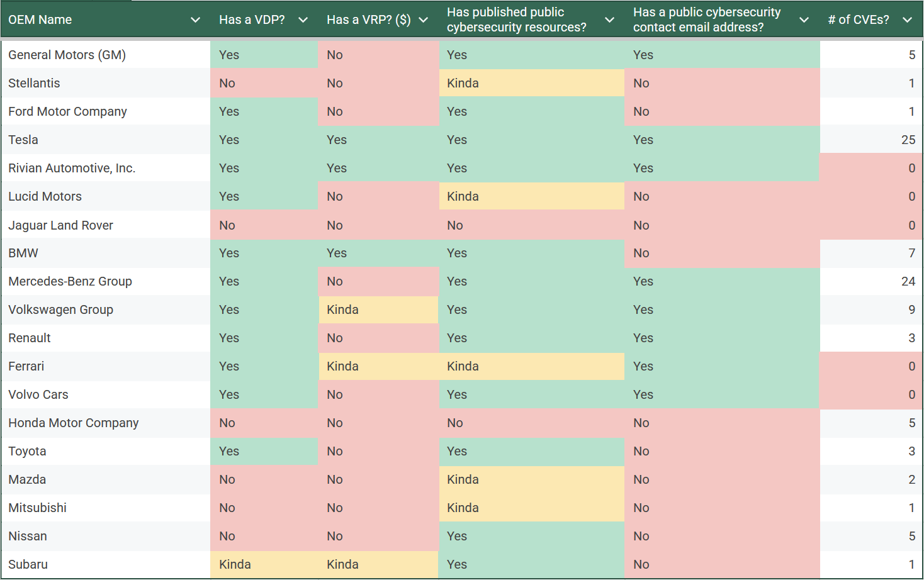924x580 pixels.
Task: Open the Has a VDP? column dropdown arrow
Action: click(x=303, y=20)
